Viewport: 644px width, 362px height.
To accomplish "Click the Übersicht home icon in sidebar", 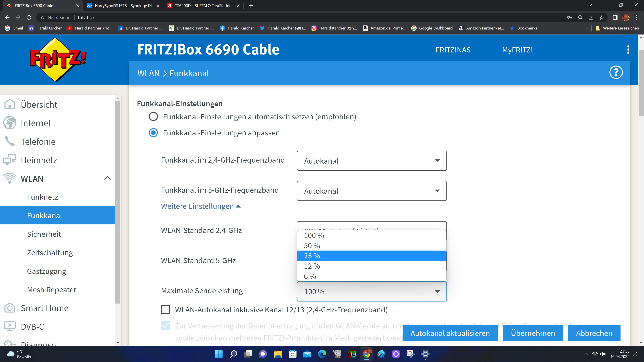I will (10, 104).
